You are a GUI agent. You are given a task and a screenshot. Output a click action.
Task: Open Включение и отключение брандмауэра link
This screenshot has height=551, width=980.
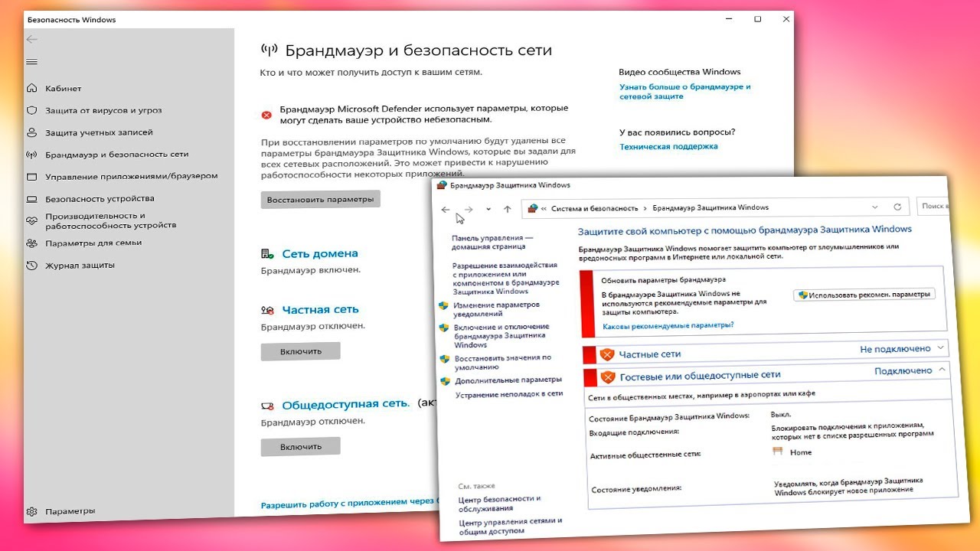(501, 336)
